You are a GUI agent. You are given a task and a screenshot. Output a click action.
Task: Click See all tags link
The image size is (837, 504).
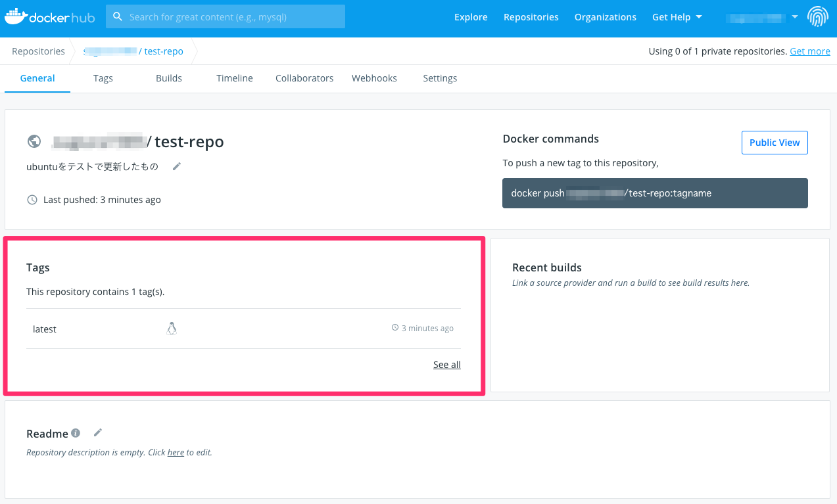(447, 365)
